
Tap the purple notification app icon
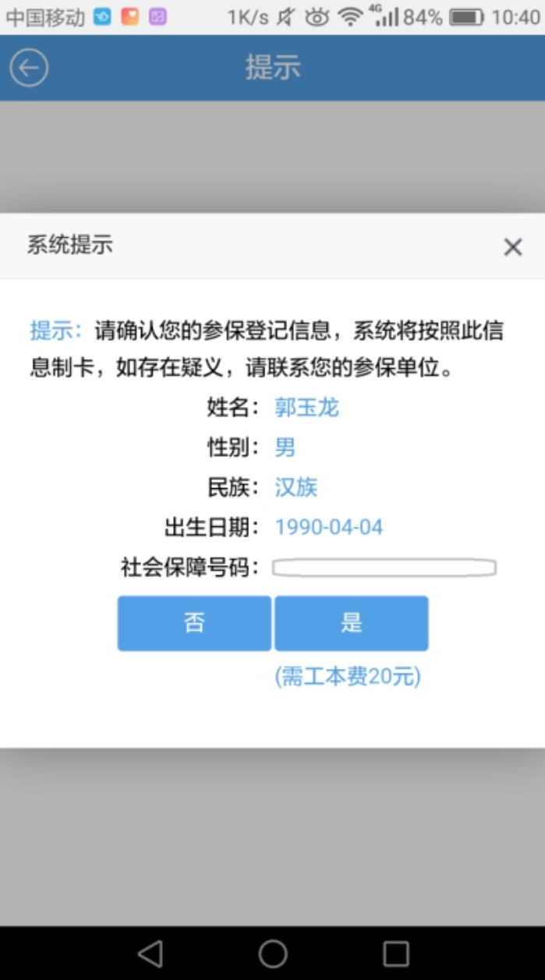pyautogui.click(x=157, y=16)
